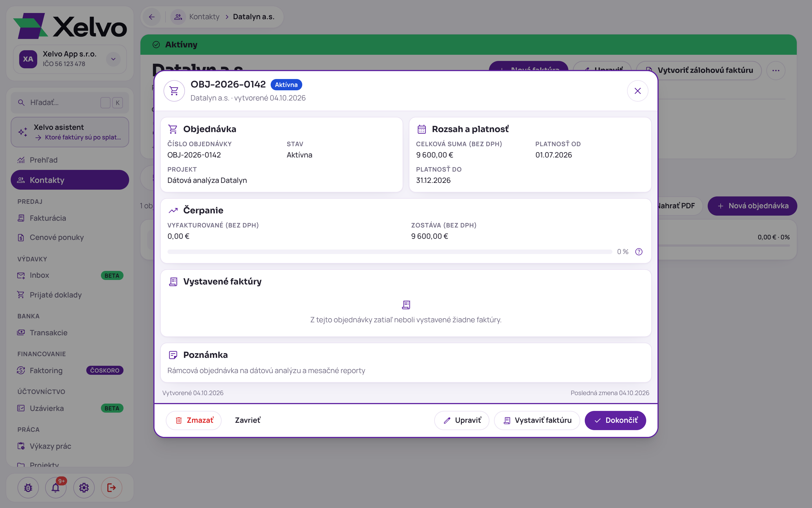
Task: Click the logout icon in sidebar footer
Action: point(111,487)
